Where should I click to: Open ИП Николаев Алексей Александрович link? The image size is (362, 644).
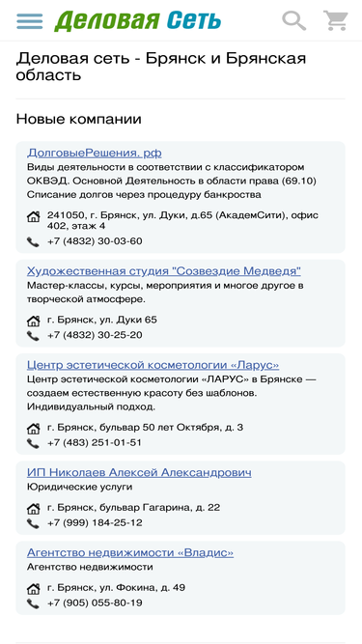click(x=139, y=473)
